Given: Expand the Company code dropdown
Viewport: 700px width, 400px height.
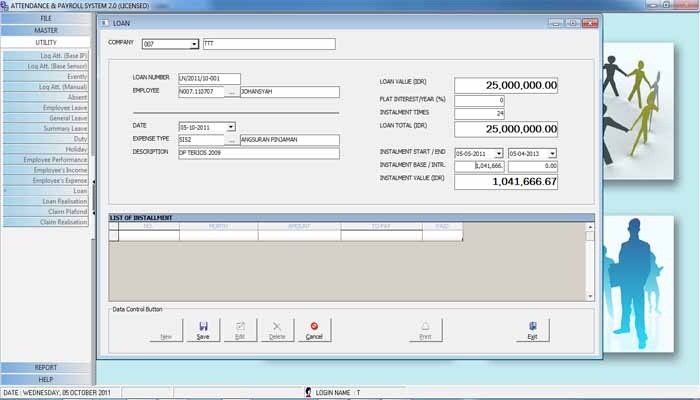Looking at the screenshot, I should coord(194,44).
